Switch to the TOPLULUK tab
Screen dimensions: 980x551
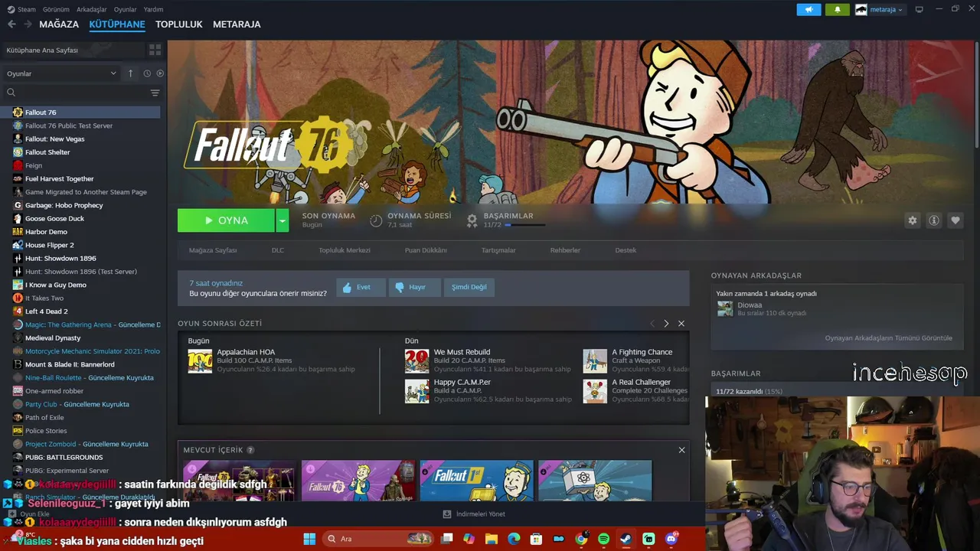178,24
